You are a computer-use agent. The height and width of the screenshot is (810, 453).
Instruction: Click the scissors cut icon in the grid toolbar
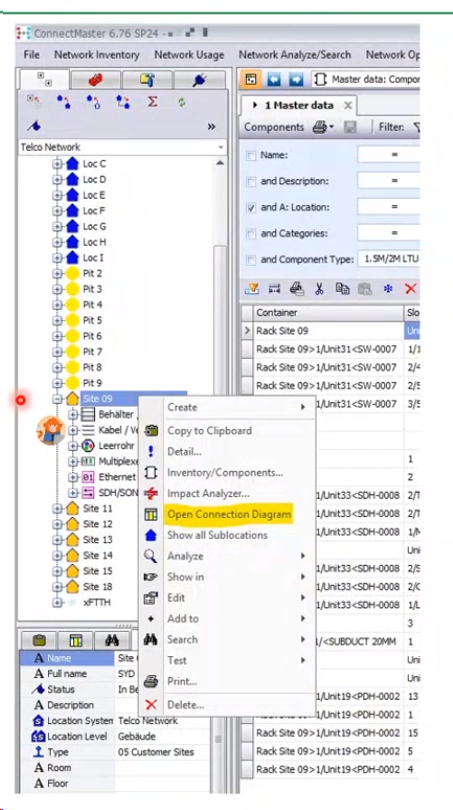click(x=320, y=289)
